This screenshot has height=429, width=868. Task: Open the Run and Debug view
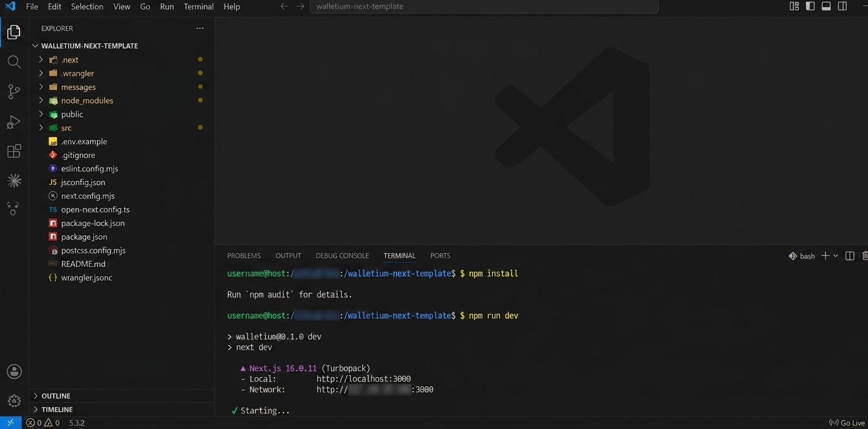pyautogui.click(x=14, y=122)
